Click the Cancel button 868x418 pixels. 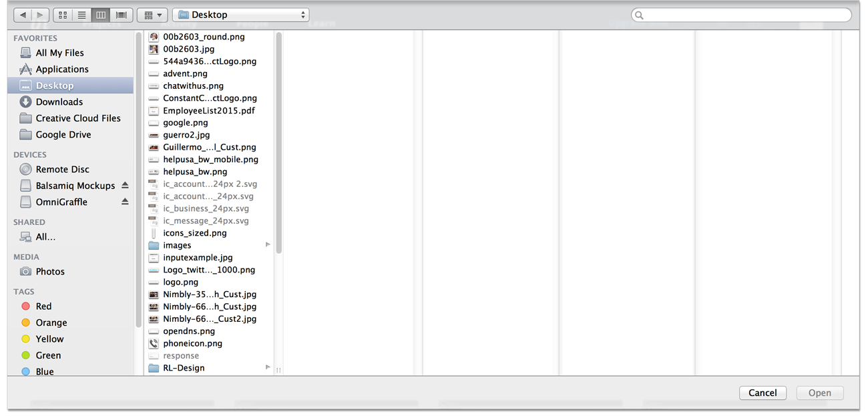point(763,393)
